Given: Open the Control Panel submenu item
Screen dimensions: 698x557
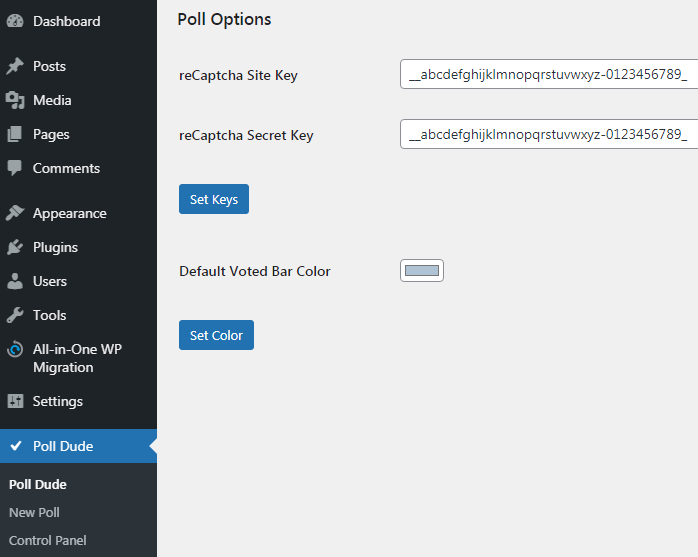Looking at the screenshot, I should click(x=48, y=541).
